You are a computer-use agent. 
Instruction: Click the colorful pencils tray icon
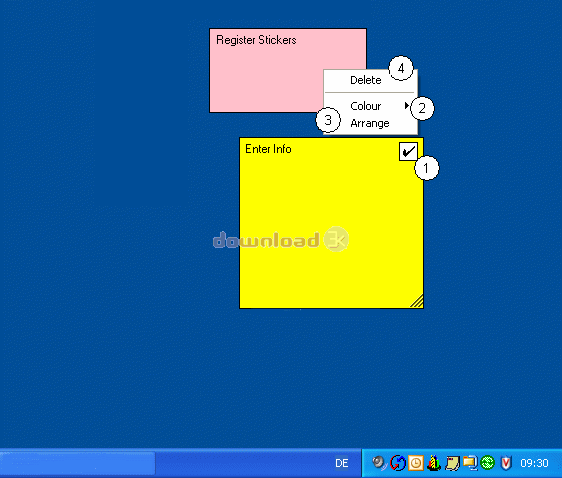[434, 463]
